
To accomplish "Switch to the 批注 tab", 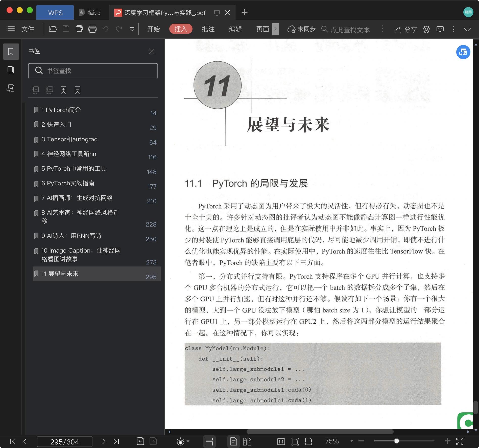I will click(x=208, y=29).
